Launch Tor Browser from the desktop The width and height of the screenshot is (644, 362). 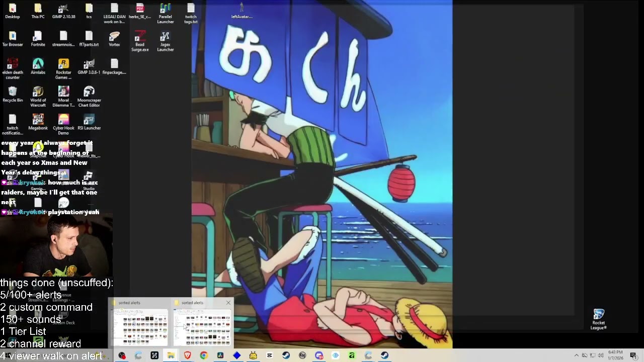(13, 39)
